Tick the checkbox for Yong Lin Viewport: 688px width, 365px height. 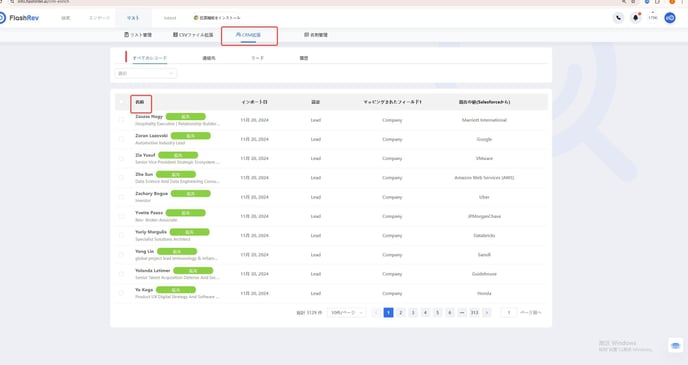pos(122,254)
